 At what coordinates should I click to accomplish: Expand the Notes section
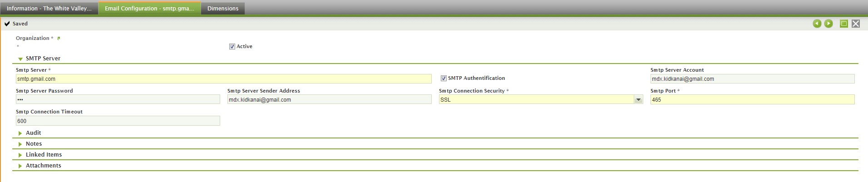coord(20,144)
